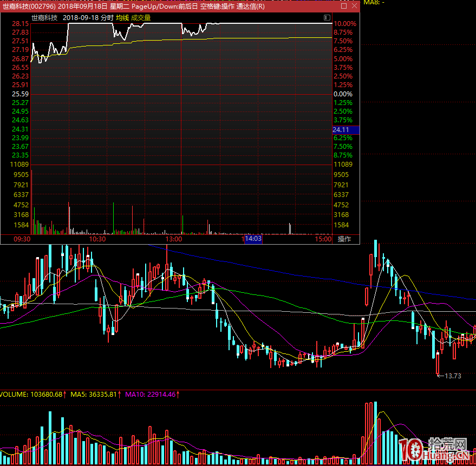This screenshot has width=476, height=466.
Task: Click the 0.00% percentage label
Action: click(x=343, y=94)
